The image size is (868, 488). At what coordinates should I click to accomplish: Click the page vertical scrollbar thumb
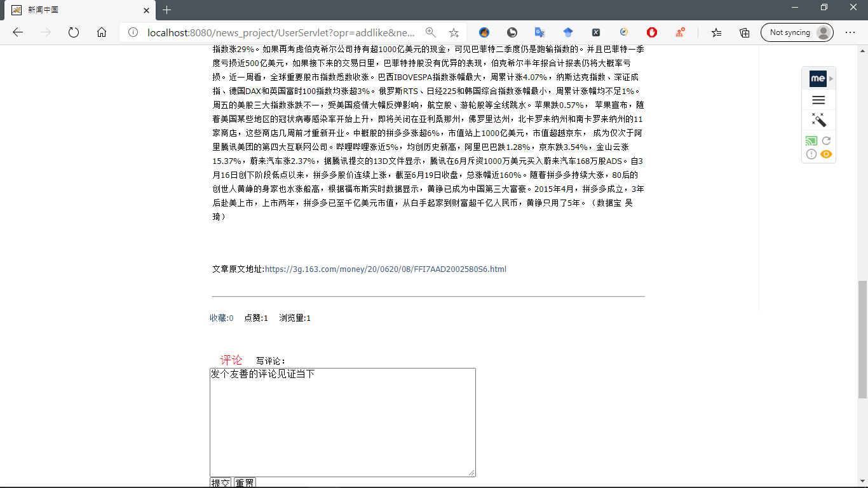point(862,340)
